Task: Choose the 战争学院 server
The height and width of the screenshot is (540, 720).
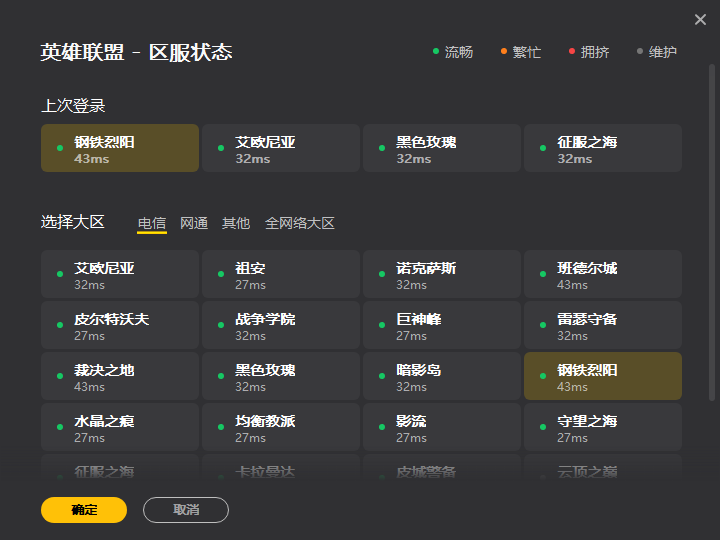Action: click(281, 325)
